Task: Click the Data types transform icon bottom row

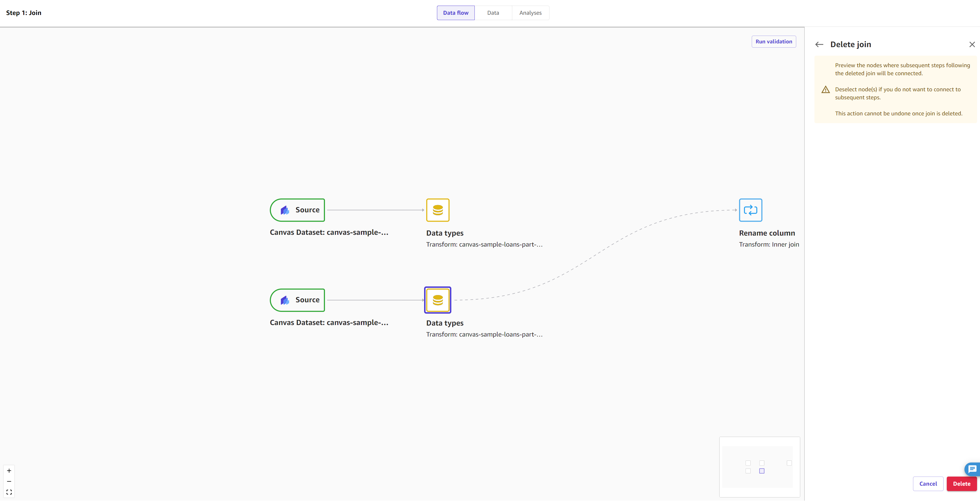Action: point(437,300)
